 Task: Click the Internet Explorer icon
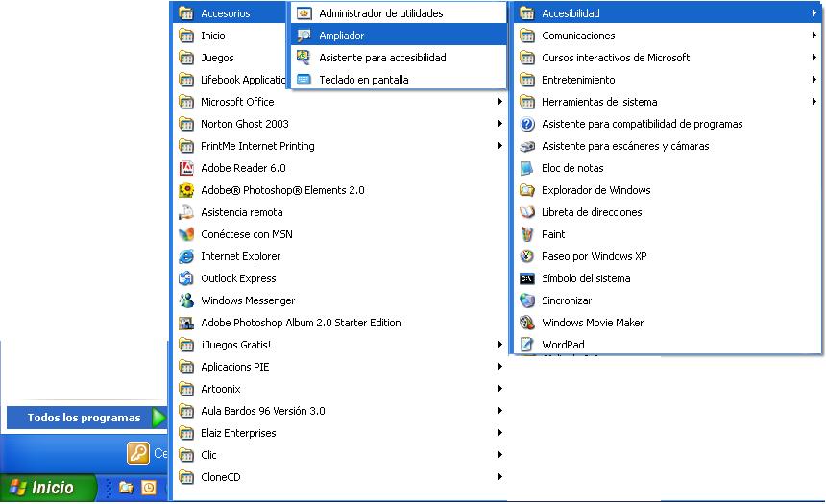(186, 256)
